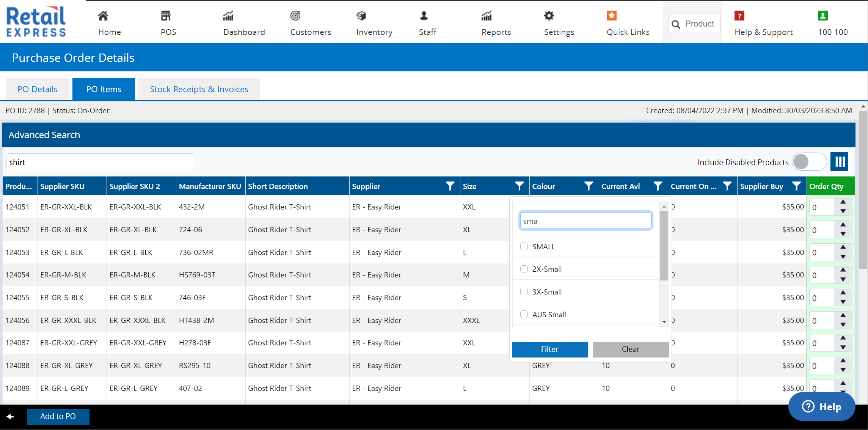Open Help & Support question icon

click(x=739, y=16)
